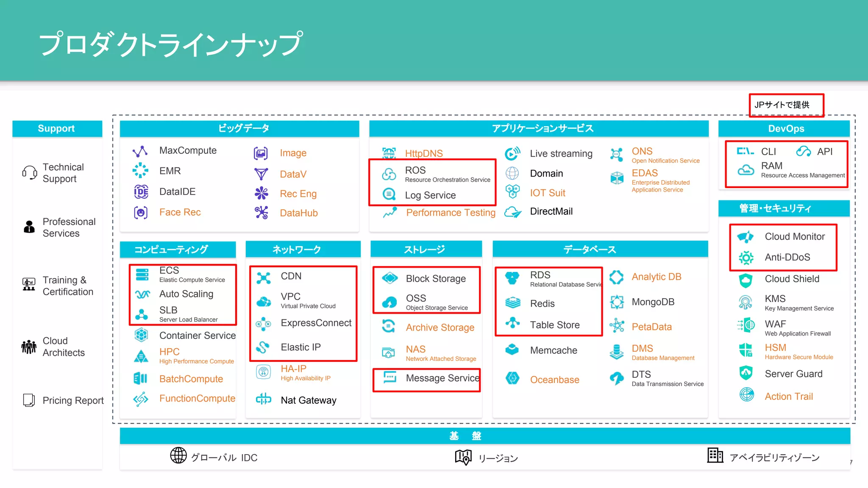Select the ビッグデータ header
Image resolution: width=868 pixels, height=488 pixels.
[239, 128]
